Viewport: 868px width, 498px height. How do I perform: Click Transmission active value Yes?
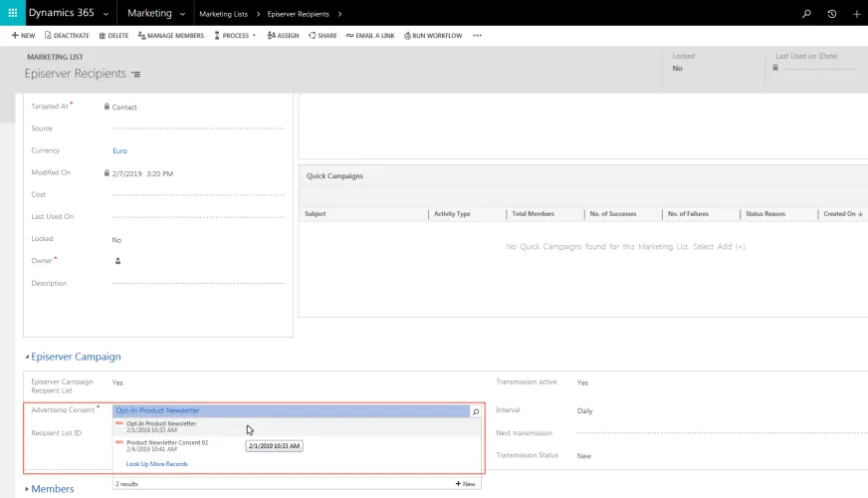point(582,382)
